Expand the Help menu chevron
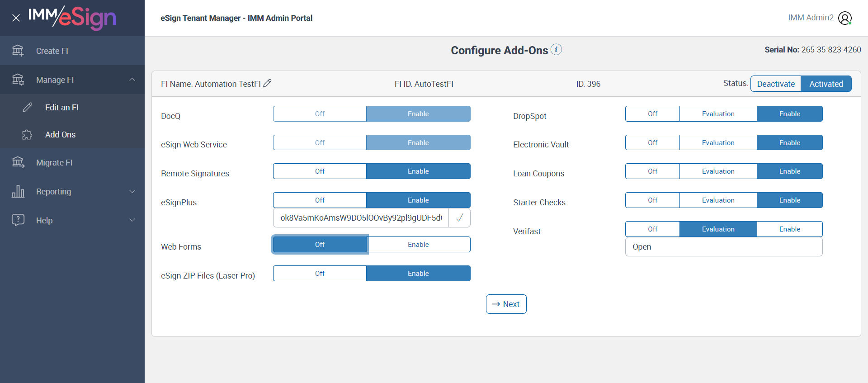Image resolution: width=868 pixels, height=383 pixels. pyautogui.click(x=132, y=220)
